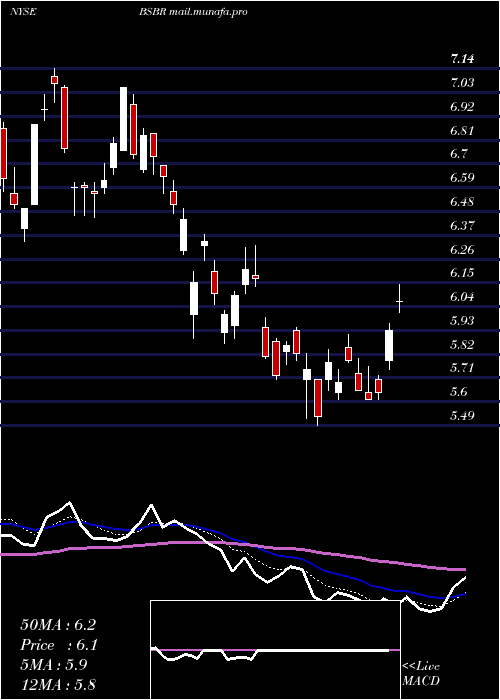The height and width of the screenshot is (700, 500).
Task: Click the last doji candle near 6.04
Action: (400, 298)
